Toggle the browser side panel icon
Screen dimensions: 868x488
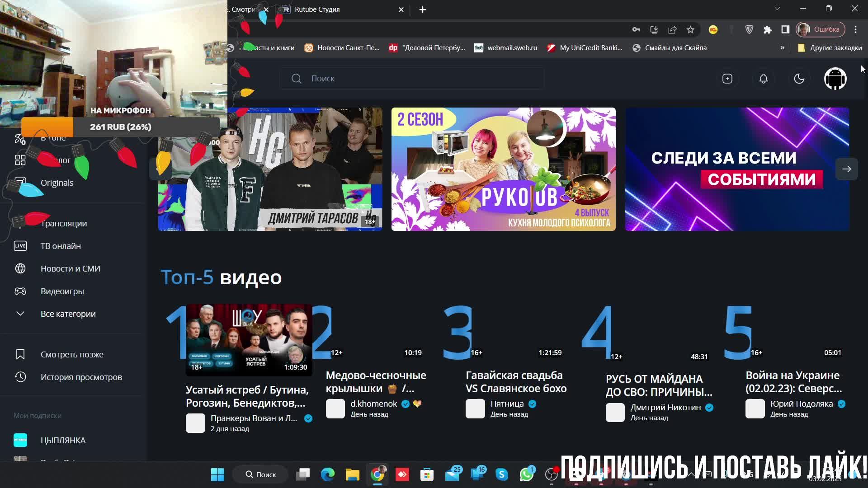[x=785, y=30]
